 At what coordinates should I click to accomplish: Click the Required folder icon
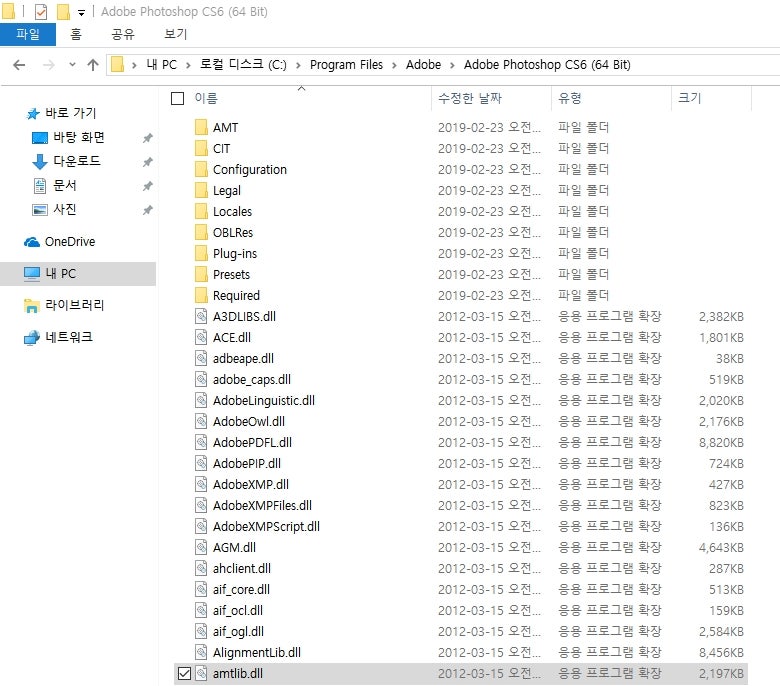coord(201,295)
